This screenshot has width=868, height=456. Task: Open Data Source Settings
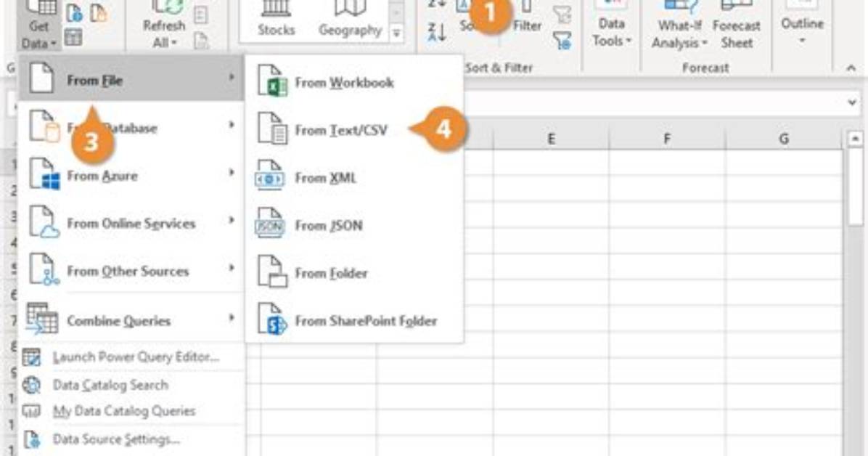[131, 439]
